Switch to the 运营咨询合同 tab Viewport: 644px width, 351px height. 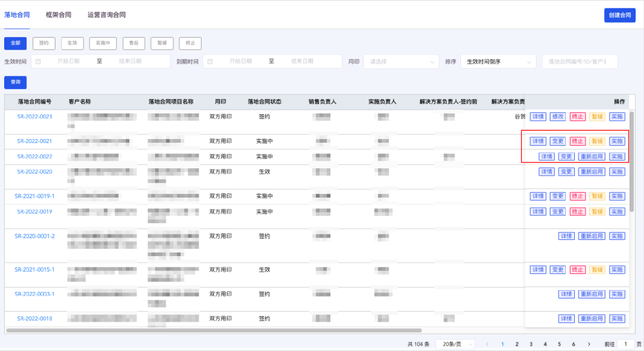pos(106,15)
